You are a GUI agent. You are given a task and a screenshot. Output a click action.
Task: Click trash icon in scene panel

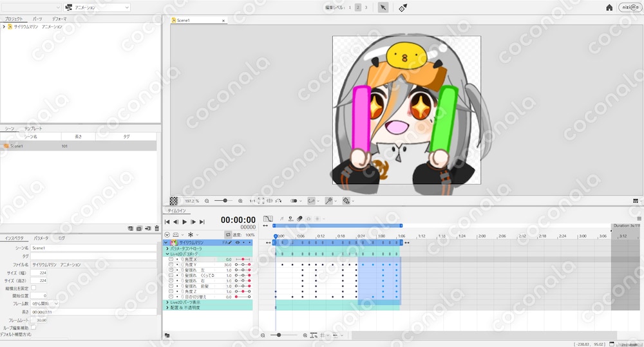point(157,229)
